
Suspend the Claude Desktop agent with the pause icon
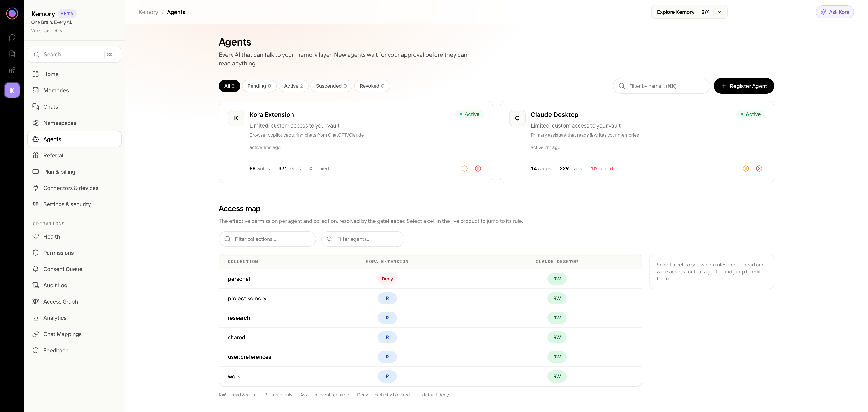tap(746, 169)
